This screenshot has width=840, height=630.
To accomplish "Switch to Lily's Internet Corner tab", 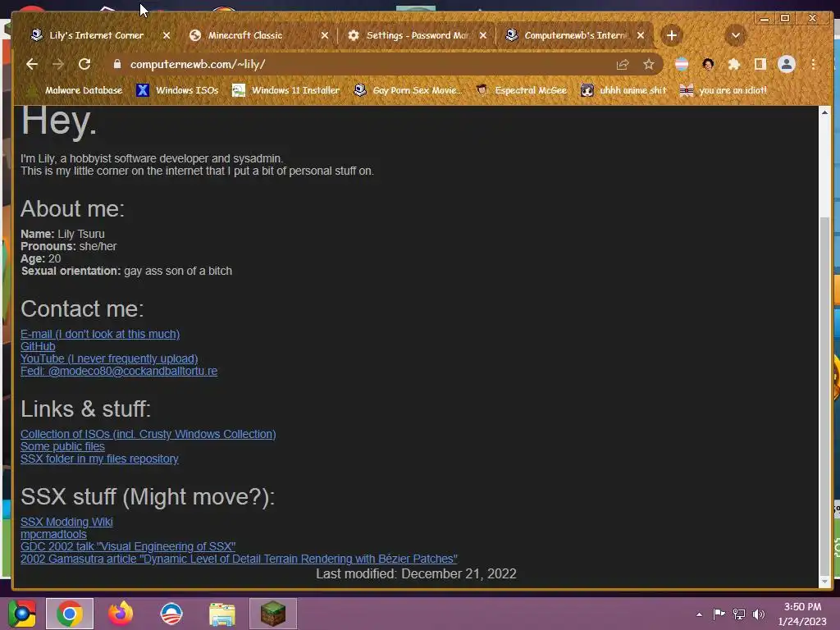I will click(97, 35).
